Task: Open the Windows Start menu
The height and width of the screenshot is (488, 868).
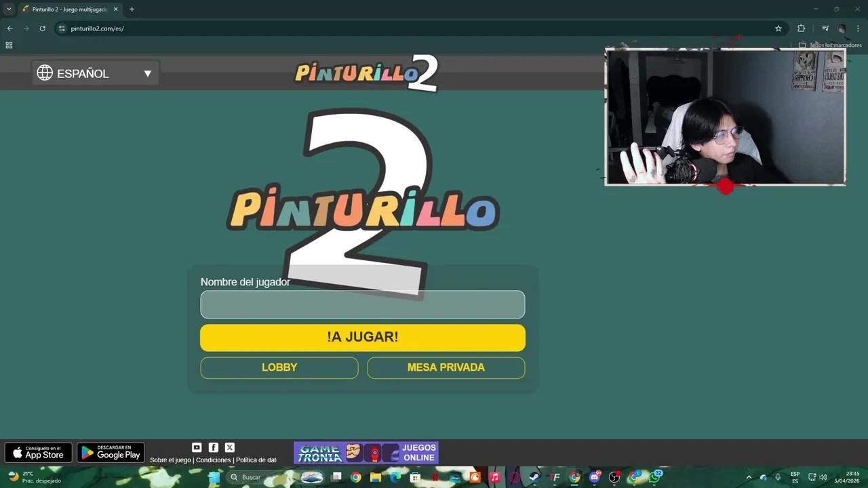Action: 214,477
